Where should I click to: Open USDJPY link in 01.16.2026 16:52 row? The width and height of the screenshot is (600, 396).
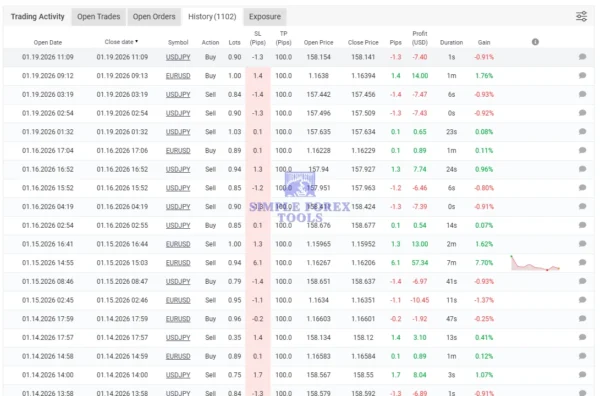(x=178, y=169)
